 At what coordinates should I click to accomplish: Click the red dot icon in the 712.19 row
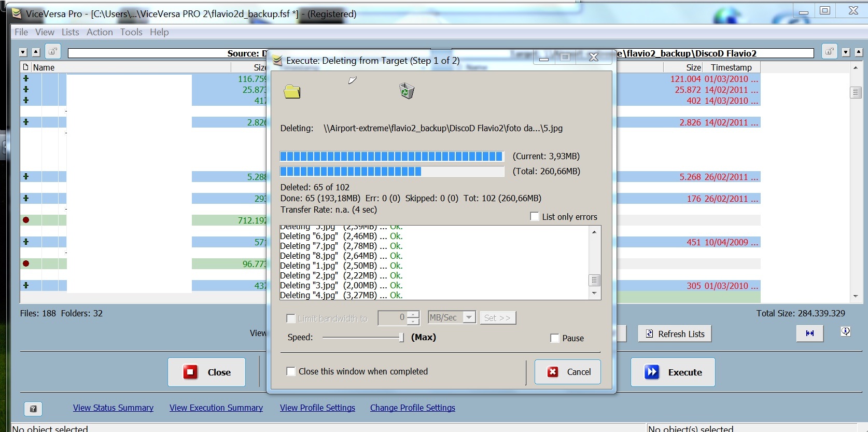(x=26, y=220)
